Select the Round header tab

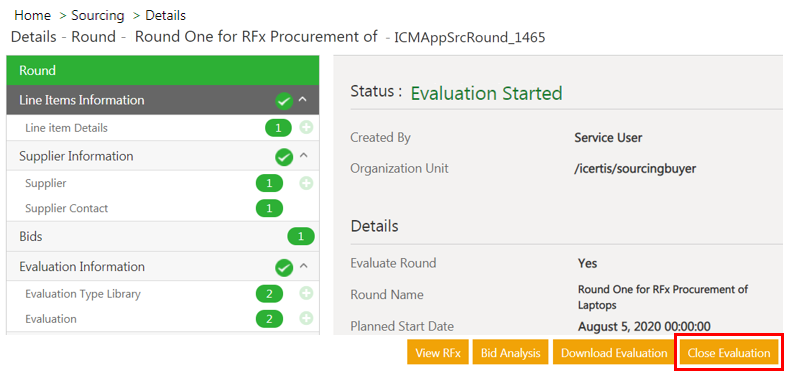tap(163, 71)
